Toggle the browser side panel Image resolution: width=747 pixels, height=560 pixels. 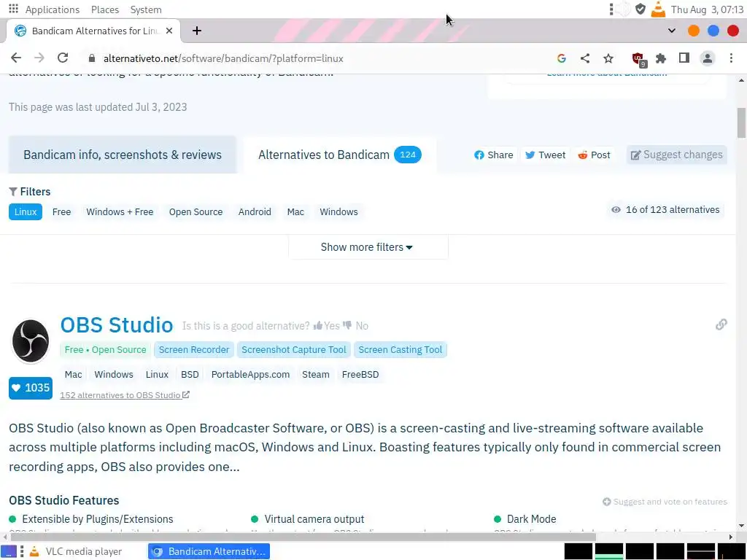coord(684,58)
